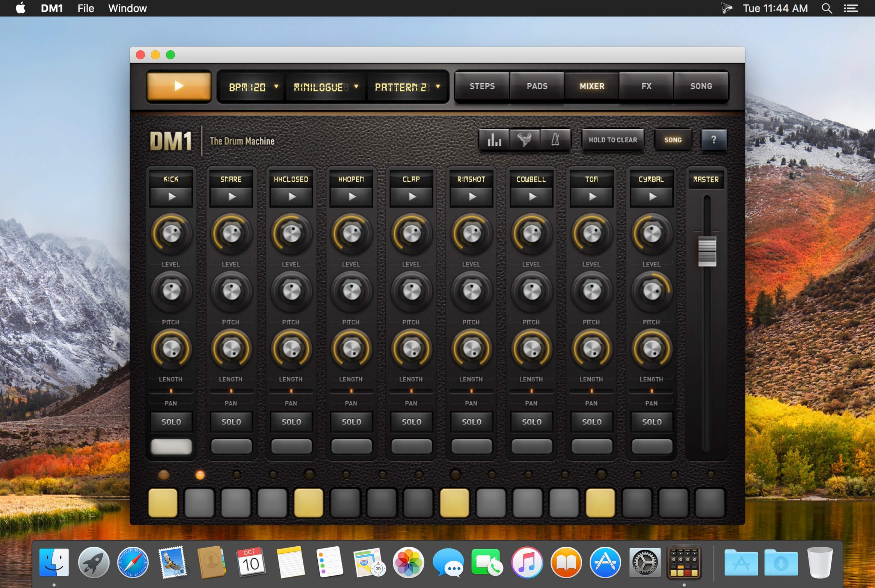Screen dimensions: 875x588
Task: Click the TOM LEVEL knob
Action: click(592, 234)
